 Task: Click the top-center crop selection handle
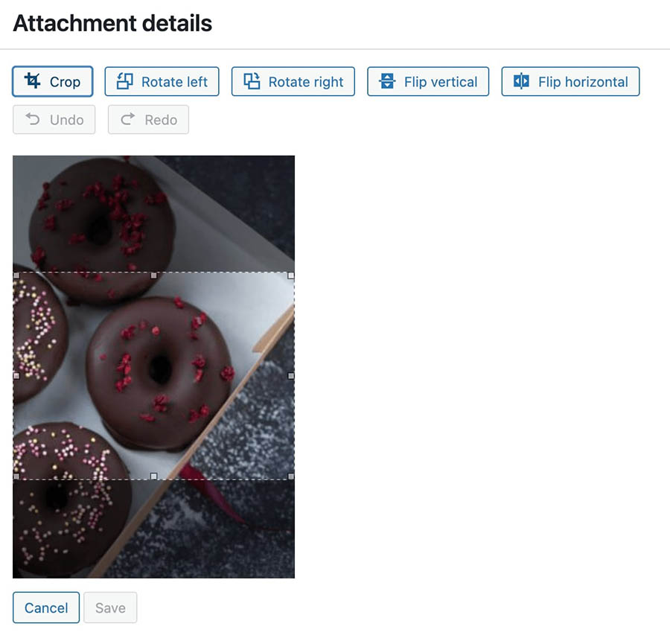point(154,275)
